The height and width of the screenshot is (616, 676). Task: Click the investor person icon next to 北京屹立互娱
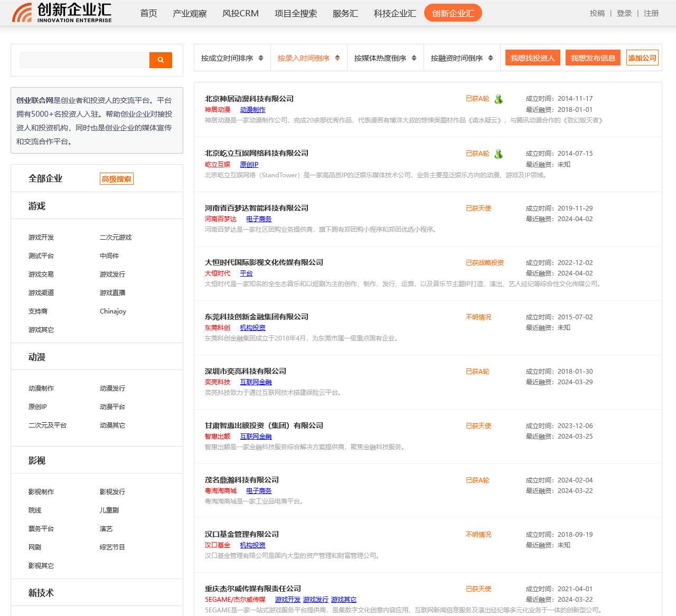499,154
